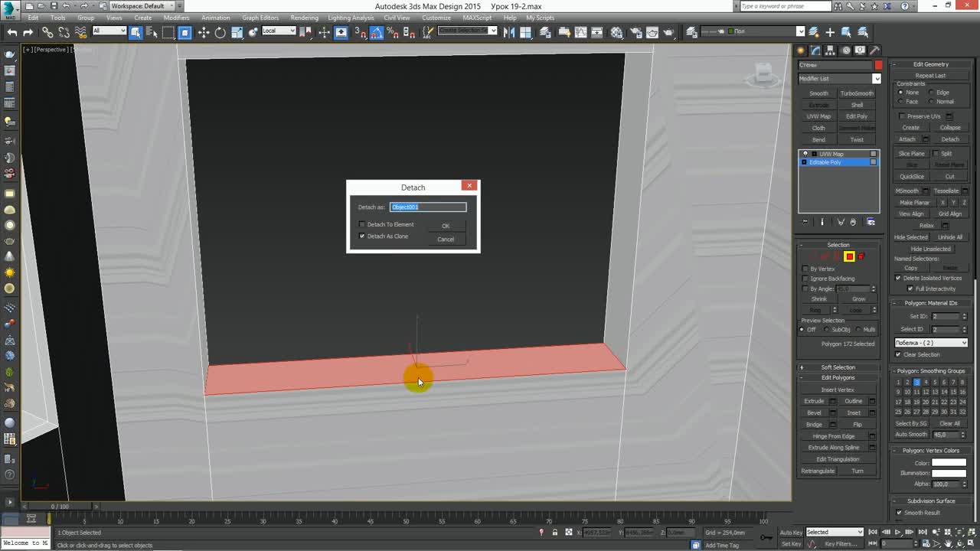Open the Modifiers menu
The width and height of the screenshot is (980, 551).
coord(176,18)
